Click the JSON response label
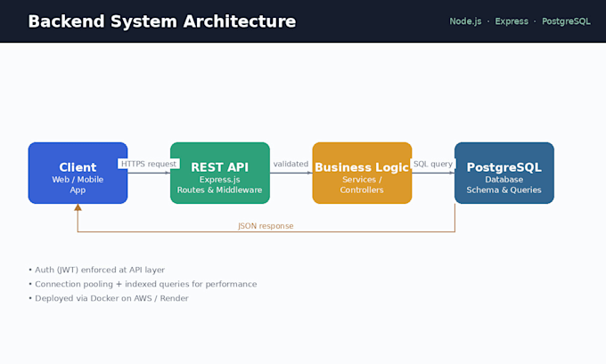 pyautogui.click(x=266, y=226)
